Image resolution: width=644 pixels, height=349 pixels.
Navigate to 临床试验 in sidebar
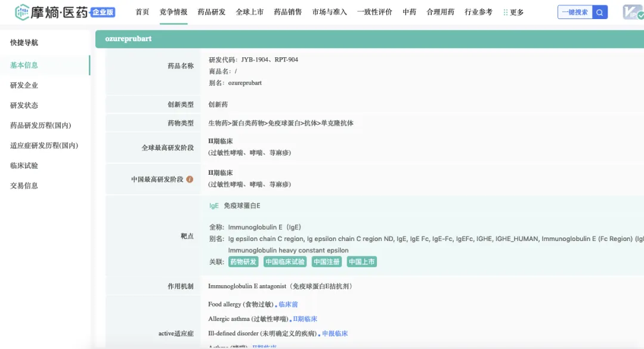[24, 165]
